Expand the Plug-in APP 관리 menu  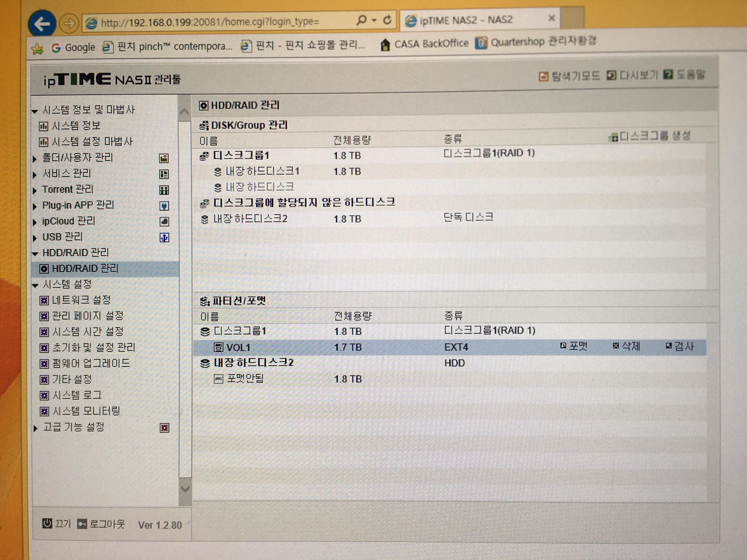coord(35,206)
